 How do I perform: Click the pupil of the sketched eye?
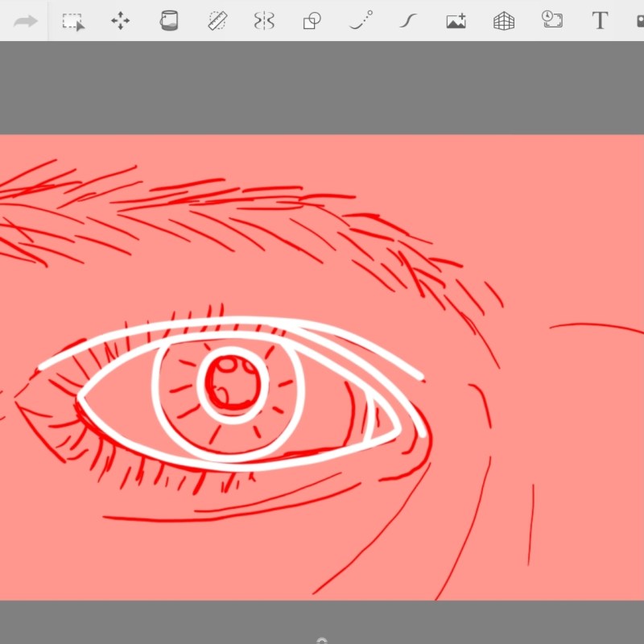[x=232, y=386]
